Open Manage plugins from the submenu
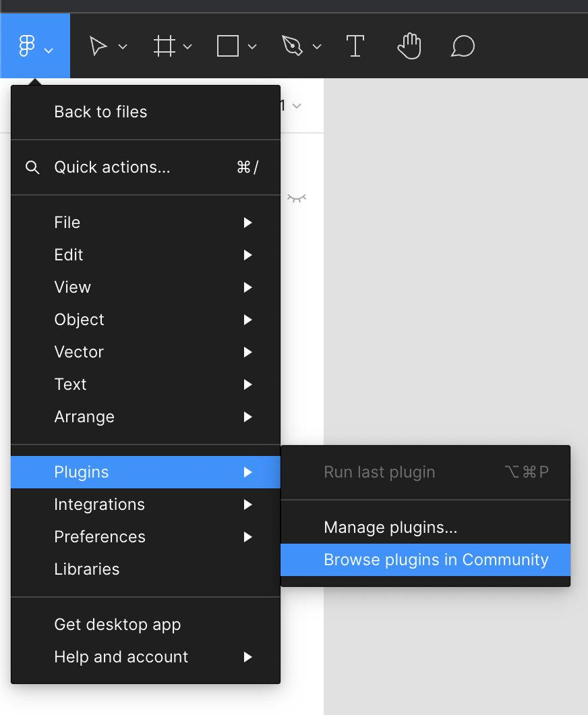Viewport: 588px width, 715px height. (x=390, y=527)
